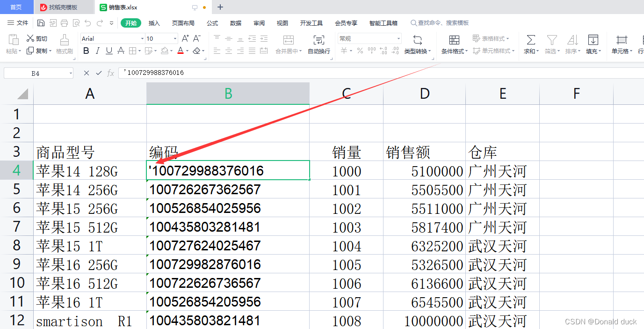Confirm the cell entry with checkmark
This screenshot has width=644, height=329.
pyautogui.click(x=99, y=73)
